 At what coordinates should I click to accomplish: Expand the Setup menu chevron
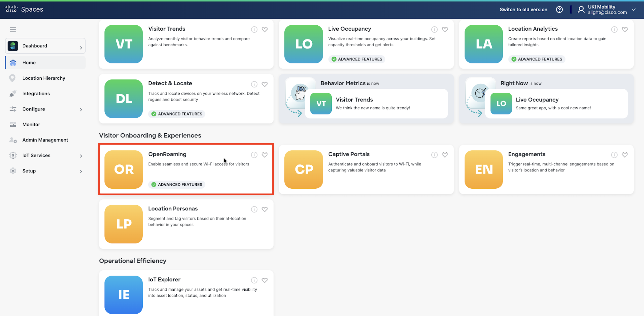(81, 171)
